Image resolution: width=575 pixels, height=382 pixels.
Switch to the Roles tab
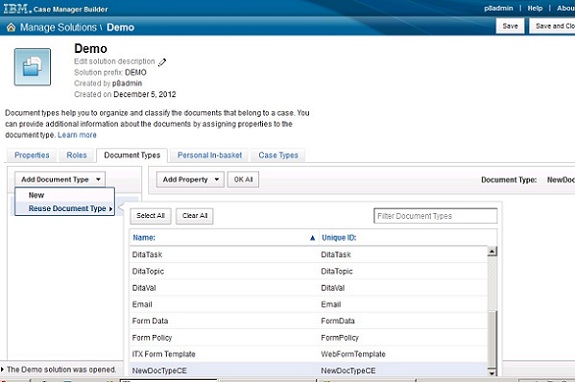coord(77,155)
